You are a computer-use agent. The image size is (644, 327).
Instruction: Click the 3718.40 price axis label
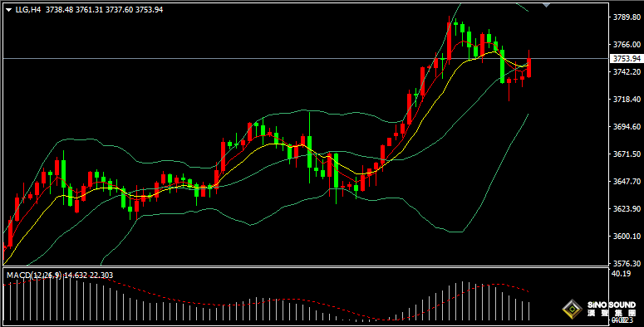[x=627, y=100]
